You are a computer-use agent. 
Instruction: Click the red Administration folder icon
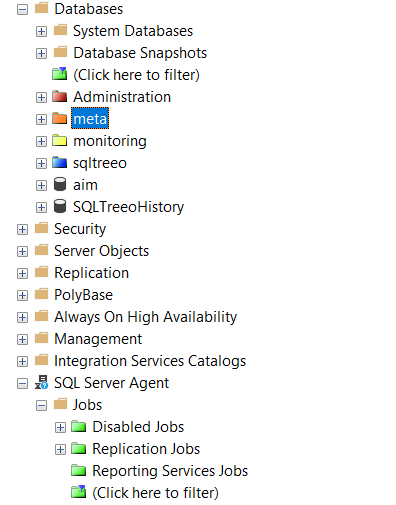(60, 97)
